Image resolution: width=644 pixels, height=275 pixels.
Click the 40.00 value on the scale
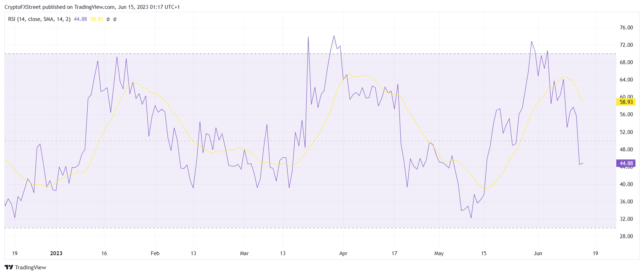point(626,184)
